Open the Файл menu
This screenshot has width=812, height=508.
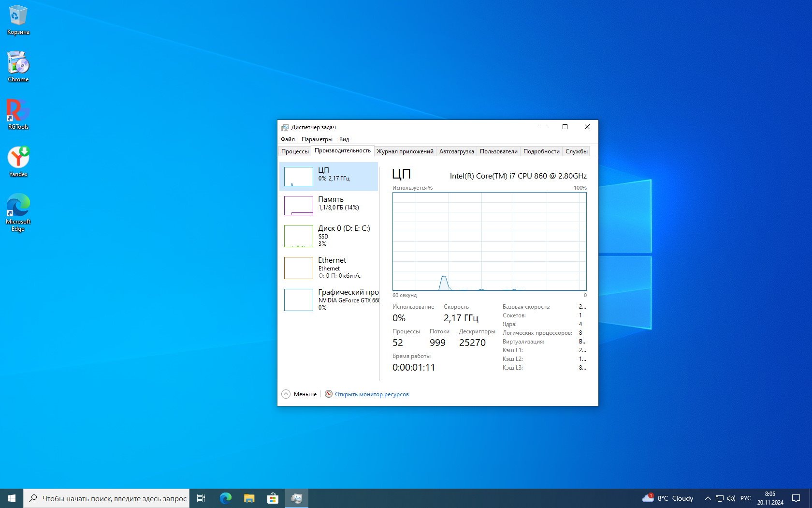(288, 139)
